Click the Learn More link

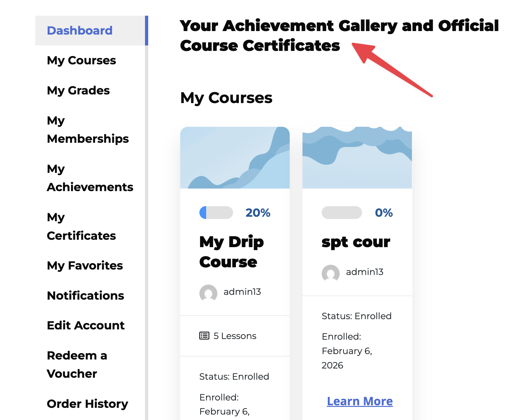[x=359, y=401]
